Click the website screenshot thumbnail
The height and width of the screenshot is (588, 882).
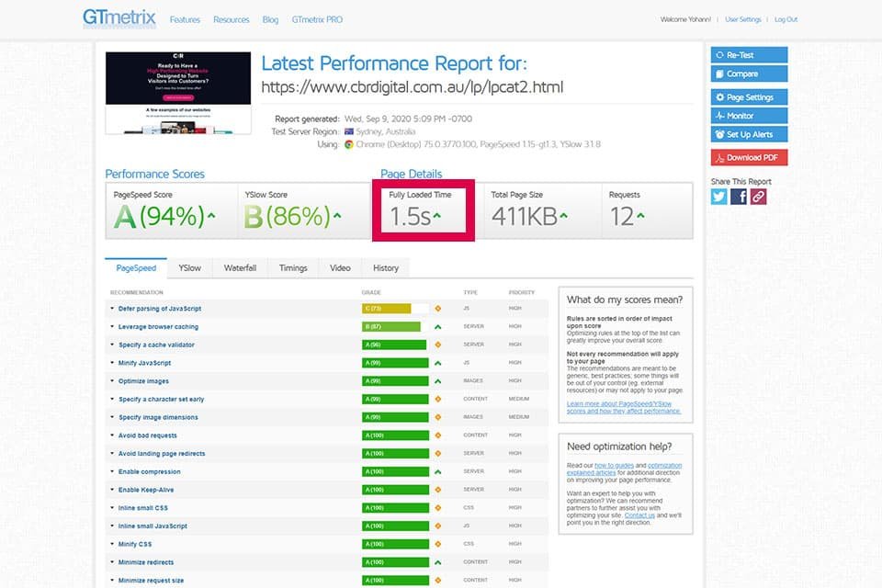tap(178, 93)
